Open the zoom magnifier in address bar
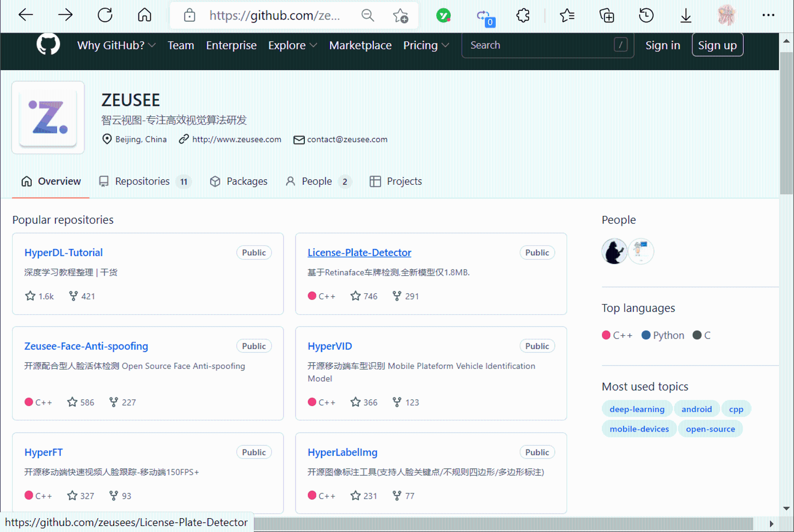Screen dimensions: 794x532 368,15
